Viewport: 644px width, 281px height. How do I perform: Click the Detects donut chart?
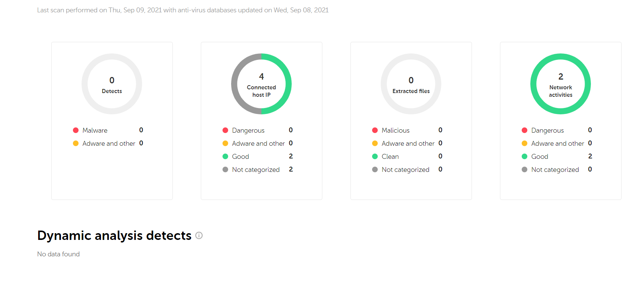112,84
